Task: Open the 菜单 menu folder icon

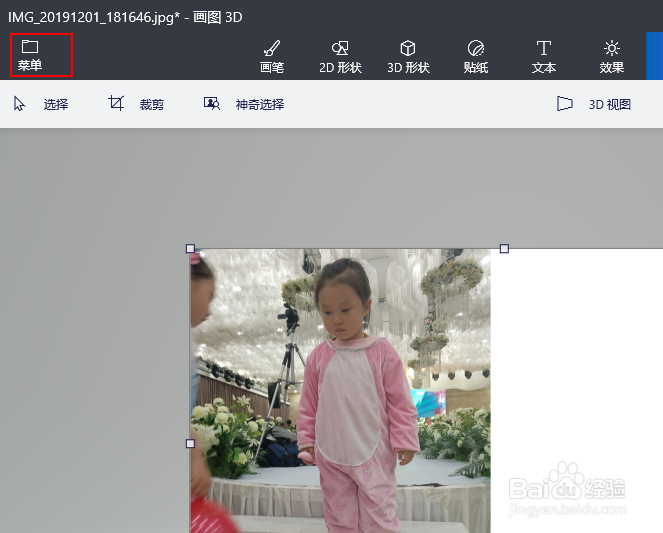Action: (30, 46)
